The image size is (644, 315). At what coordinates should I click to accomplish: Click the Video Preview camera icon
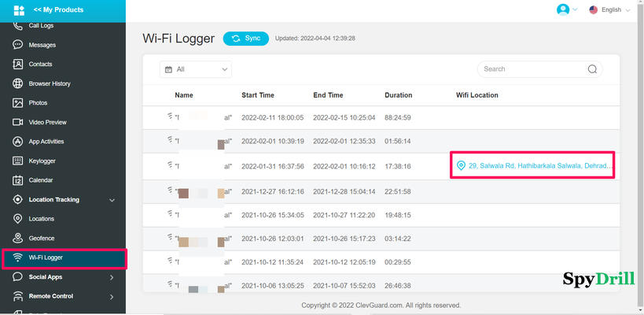tap(18, 122)
